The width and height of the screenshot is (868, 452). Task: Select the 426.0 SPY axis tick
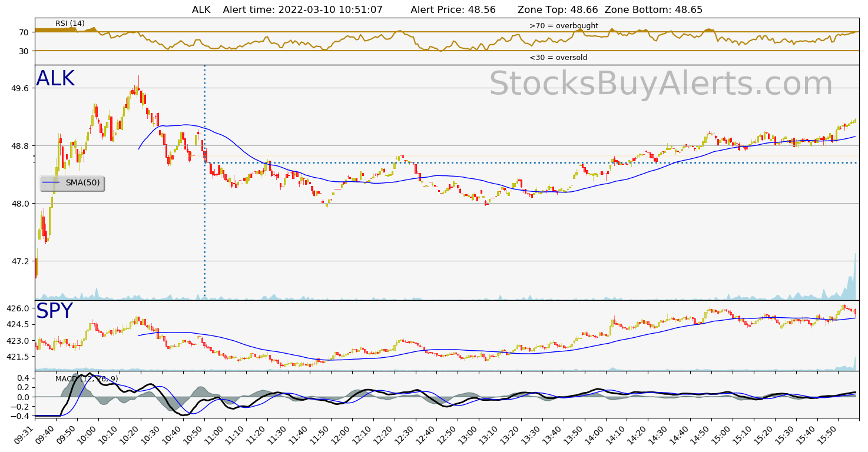click(x=16, y=308)
